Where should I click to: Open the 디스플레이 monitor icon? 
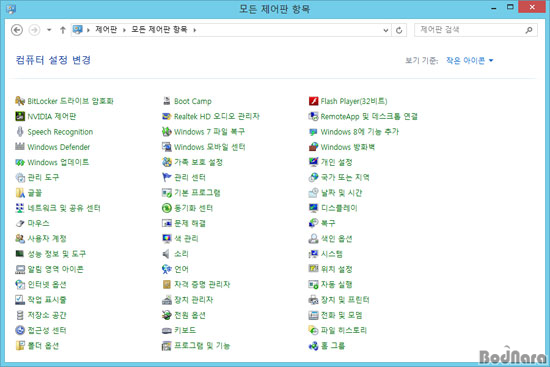tap(313, 208)
